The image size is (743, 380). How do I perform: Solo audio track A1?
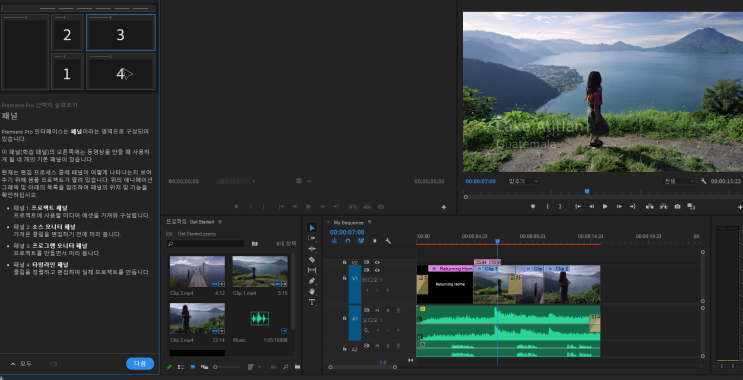tap(388, 310)
